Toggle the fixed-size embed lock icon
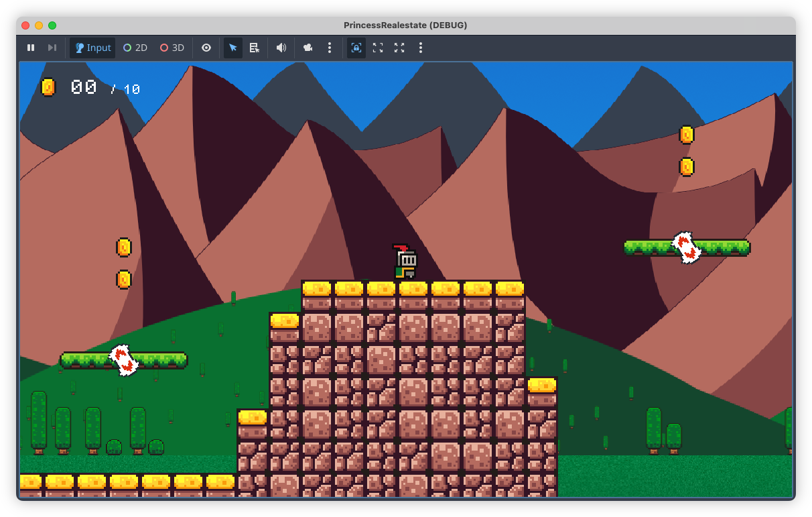812x517 pixels. coord(356,48)
